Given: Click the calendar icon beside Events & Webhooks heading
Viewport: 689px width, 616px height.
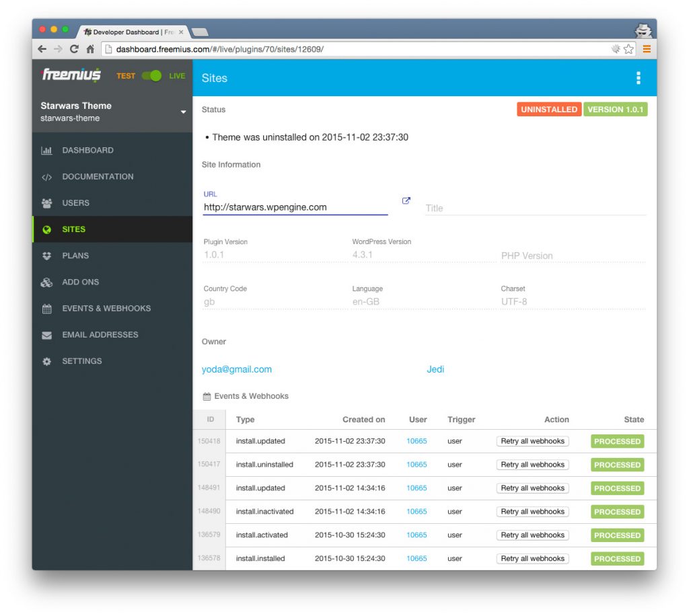Looking at the screenshot, I should (x=207, y=397).
